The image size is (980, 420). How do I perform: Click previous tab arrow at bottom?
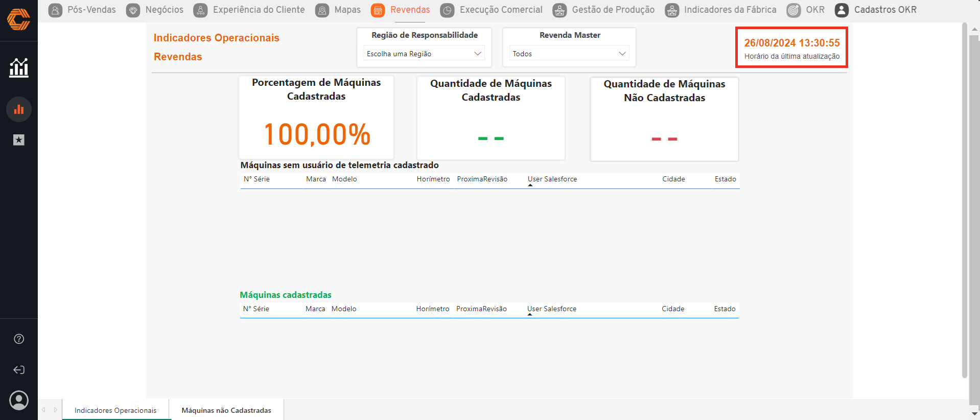click(44, 410)
